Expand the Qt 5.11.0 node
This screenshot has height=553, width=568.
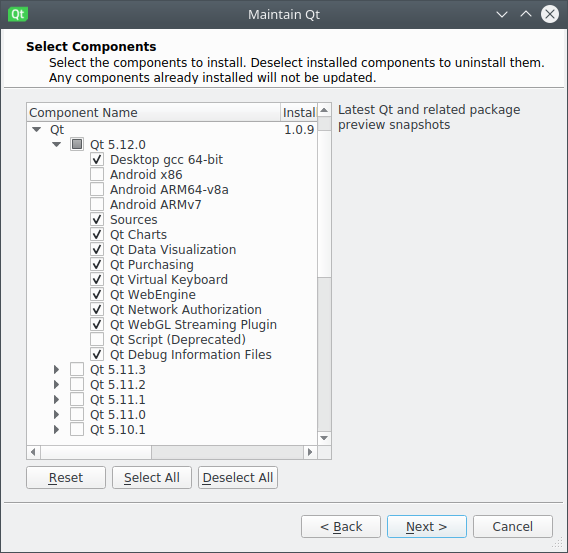point(57,414)
